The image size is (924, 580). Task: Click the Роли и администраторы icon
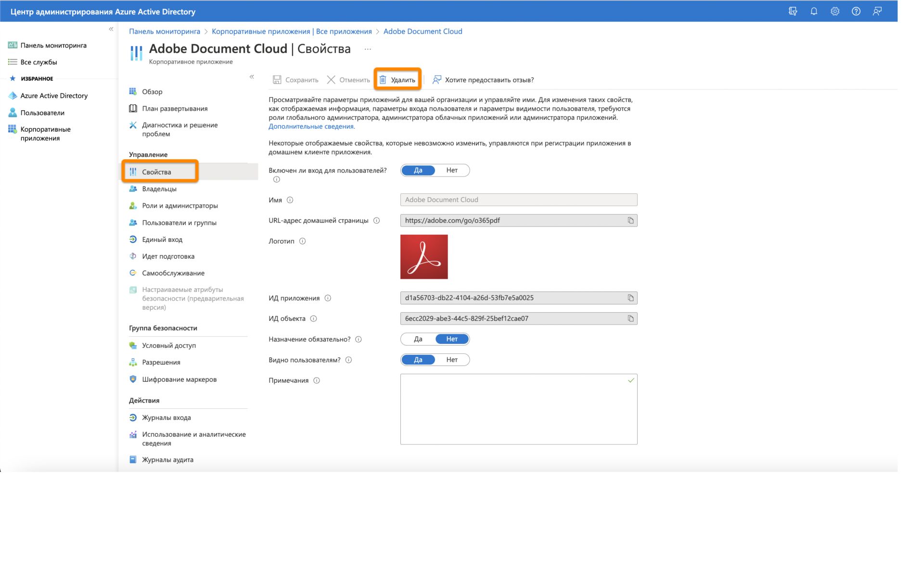(133, 206)
